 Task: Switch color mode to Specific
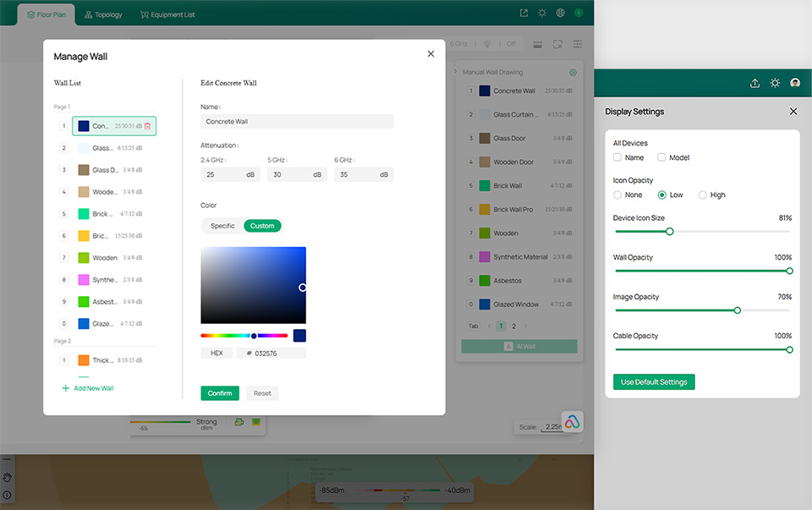(x=222, y=226)
